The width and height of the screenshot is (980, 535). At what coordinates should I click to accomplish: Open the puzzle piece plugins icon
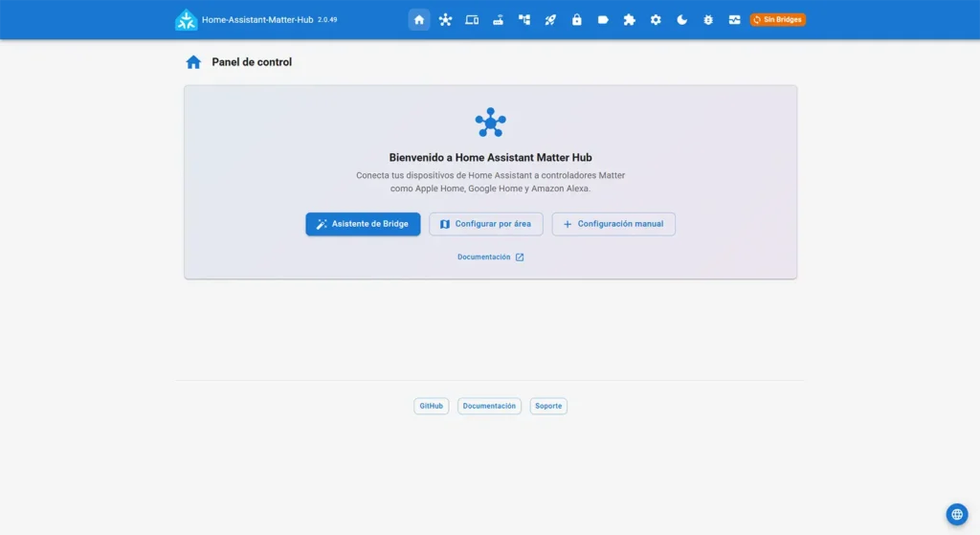(630, 20)
